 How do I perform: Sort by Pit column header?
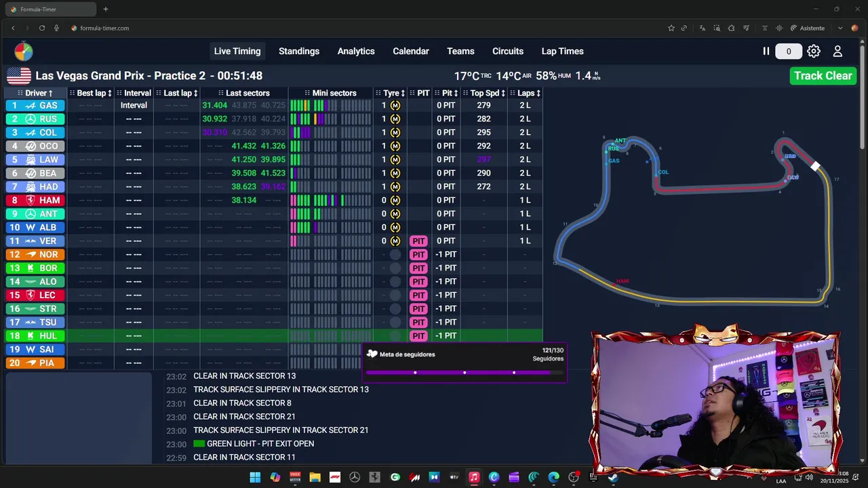click(447, 93)
